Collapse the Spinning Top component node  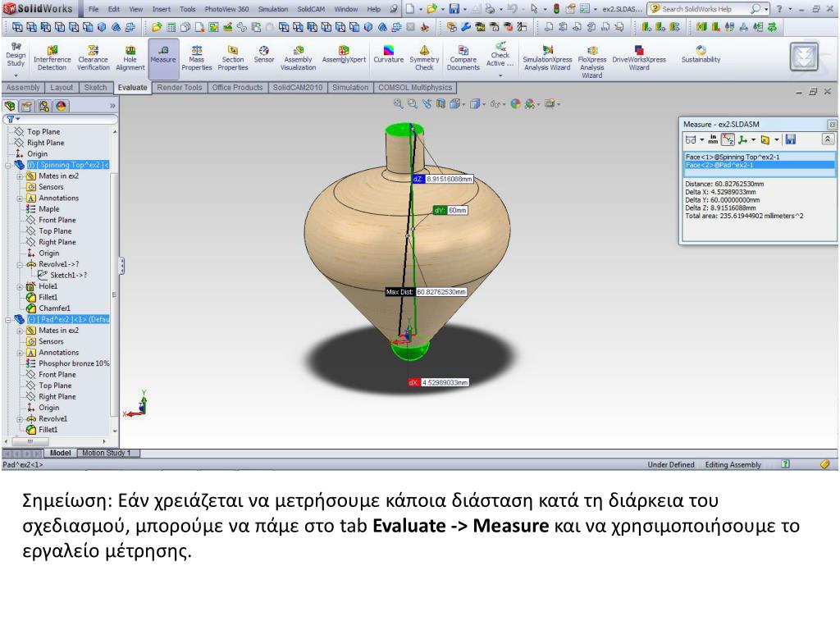point(8,166)
